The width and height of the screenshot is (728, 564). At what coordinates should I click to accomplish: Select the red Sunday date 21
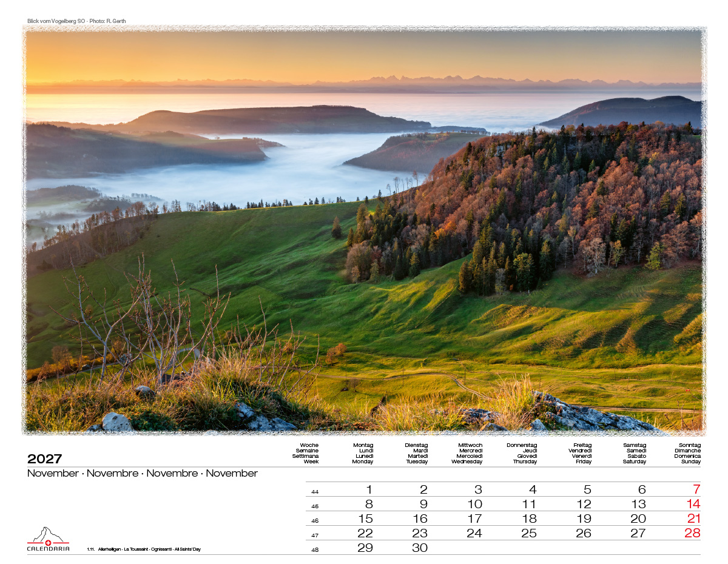click(x=693, y=519)
